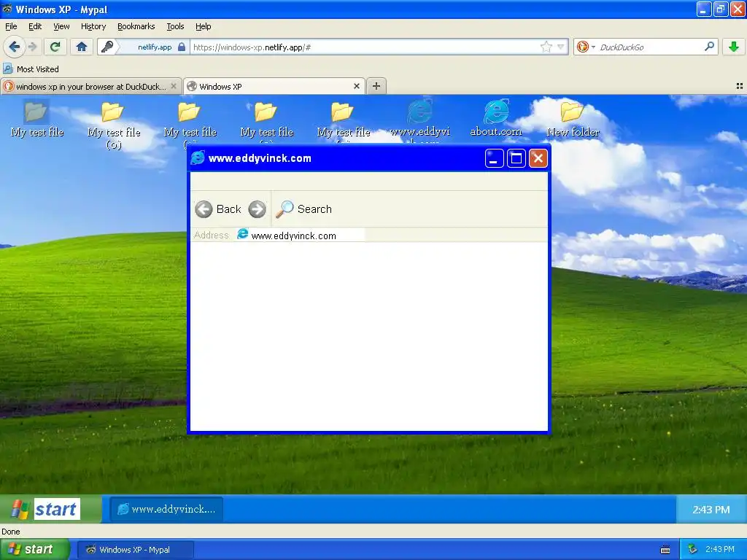Viewport: 747px width, 560px height.
Task: Open the DuckDuckGo search engine selector
Action: (x=586, y=47)
